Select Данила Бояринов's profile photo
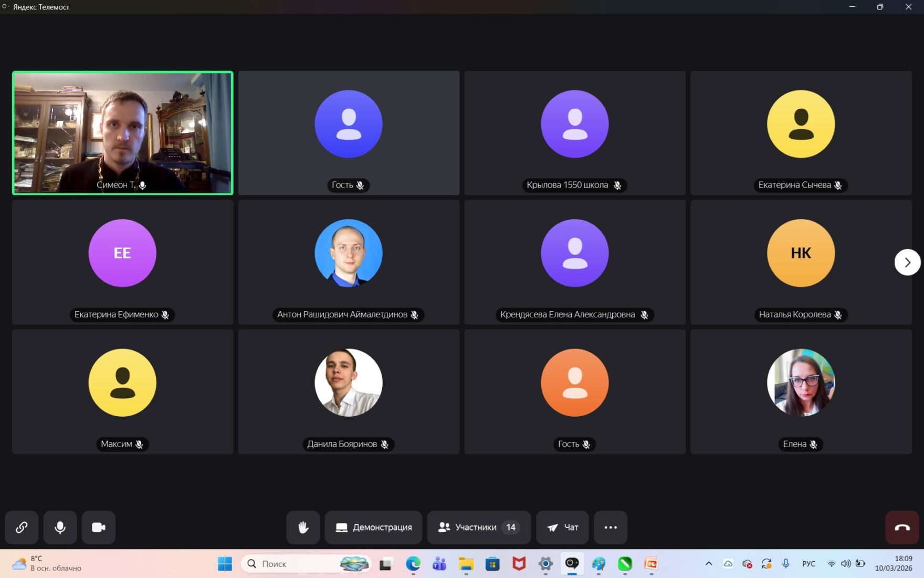The height and width of the screenshot is (578, 924). pos(349,383)
